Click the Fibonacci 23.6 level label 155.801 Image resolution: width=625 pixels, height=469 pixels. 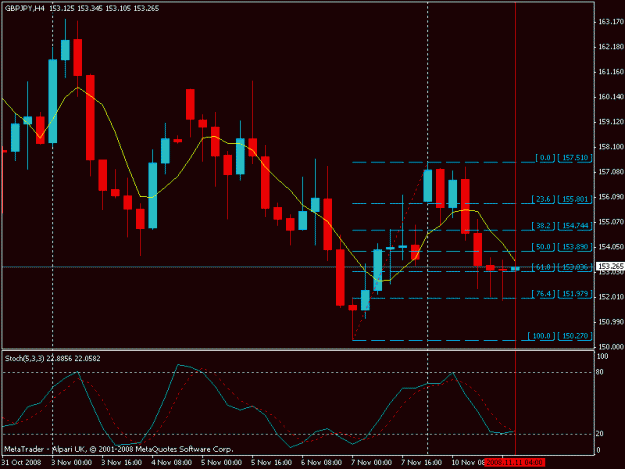coord(575,199)
